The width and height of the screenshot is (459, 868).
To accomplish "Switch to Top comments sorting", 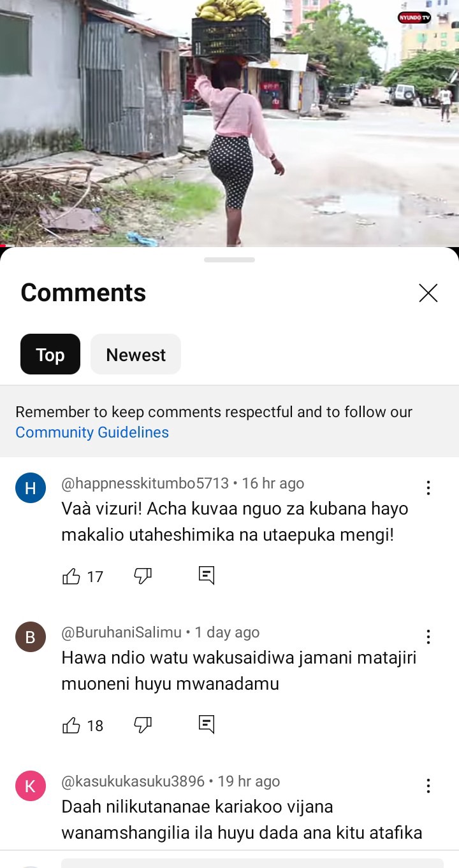I will (x=50, y=354).
